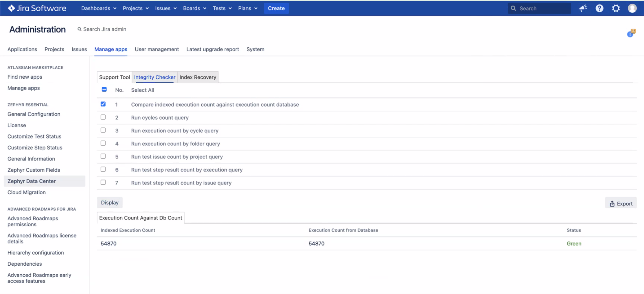
Task: Open the User management admin tab
Action: [x=157, y=49]
